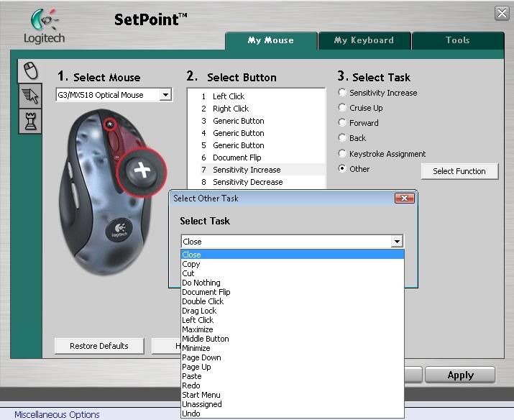Pick Do Nothing from the task list
The width and height of the screenshot is (514, 420).
pyautogui.click(x=293, y=283)
